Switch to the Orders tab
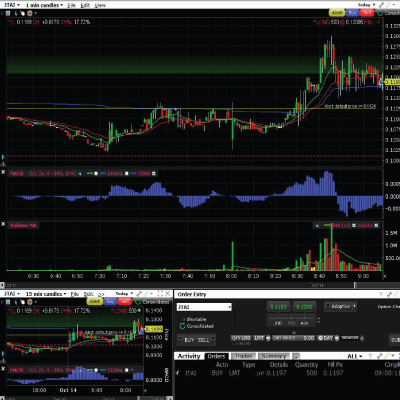The height and width of the screenshot is (400, 400). point(216,356)
